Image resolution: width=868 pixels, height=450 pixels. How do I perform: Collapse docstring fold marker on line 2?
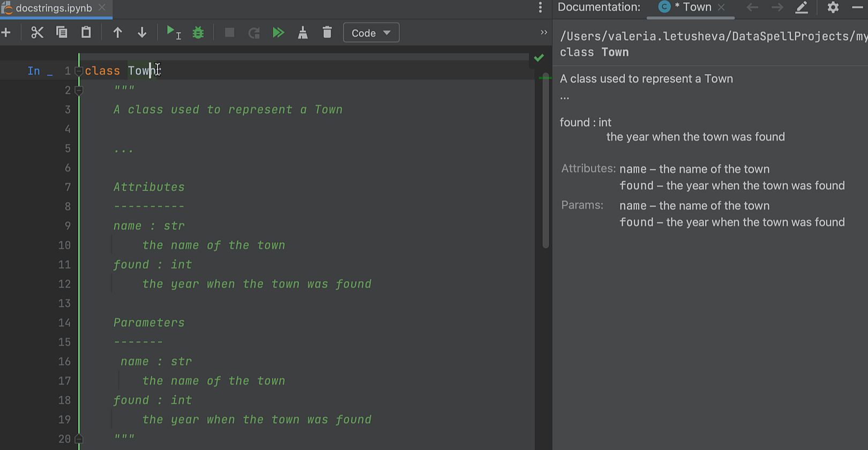coord(79,91)
